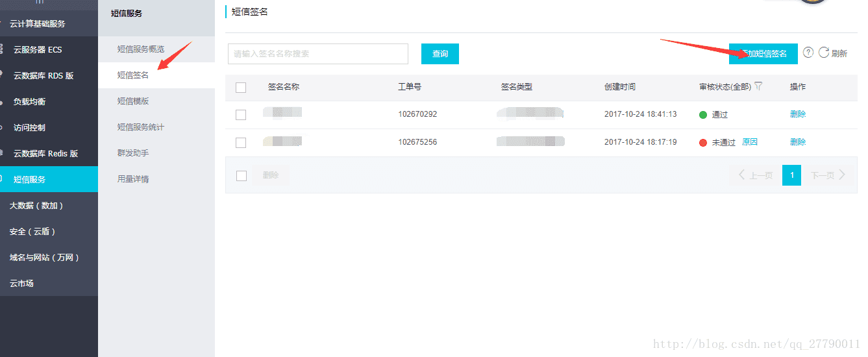The height and width of the screenshot is (357, 868).
Task: Open 短信模版 in the submenu
Action: click(x=133, y=101)
